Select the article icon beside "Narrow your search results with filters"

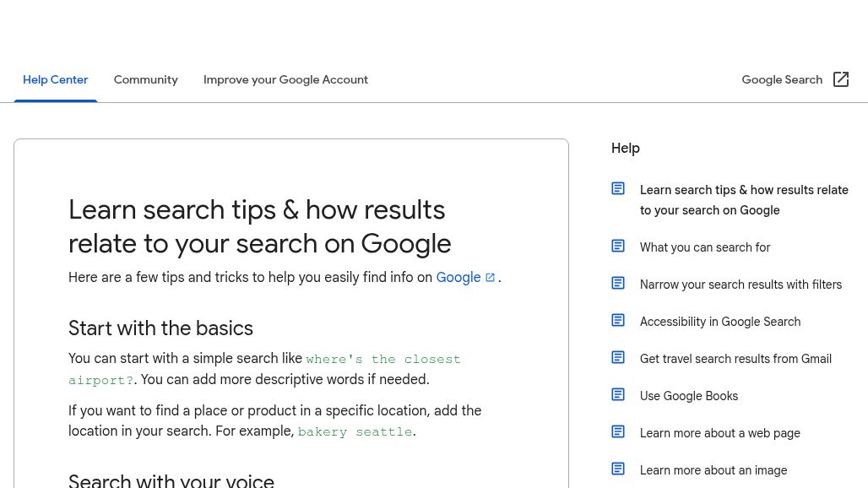click(x=618, y=283)
